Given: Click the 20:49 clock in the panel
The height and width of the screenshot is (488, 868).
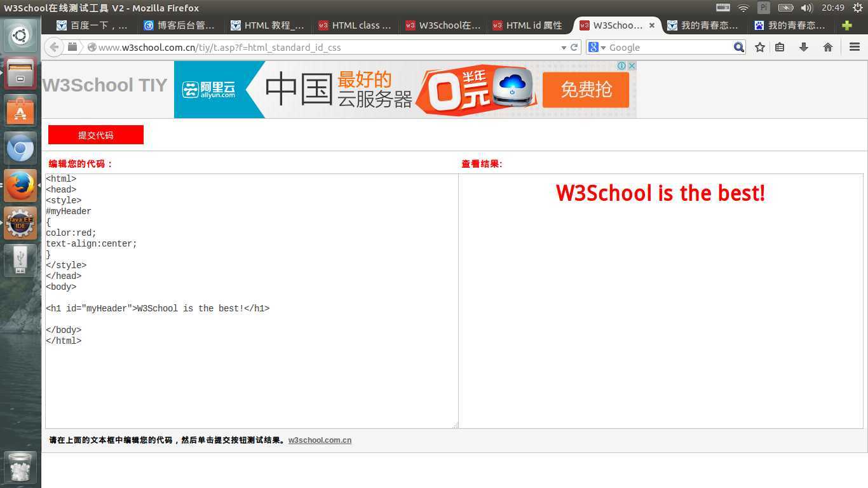Looking at the screenshot, I should coord(832,8).
